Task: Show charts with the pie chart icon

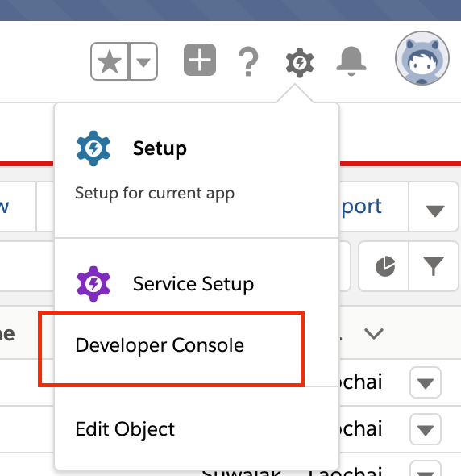Action: click(x=384, y=266)
